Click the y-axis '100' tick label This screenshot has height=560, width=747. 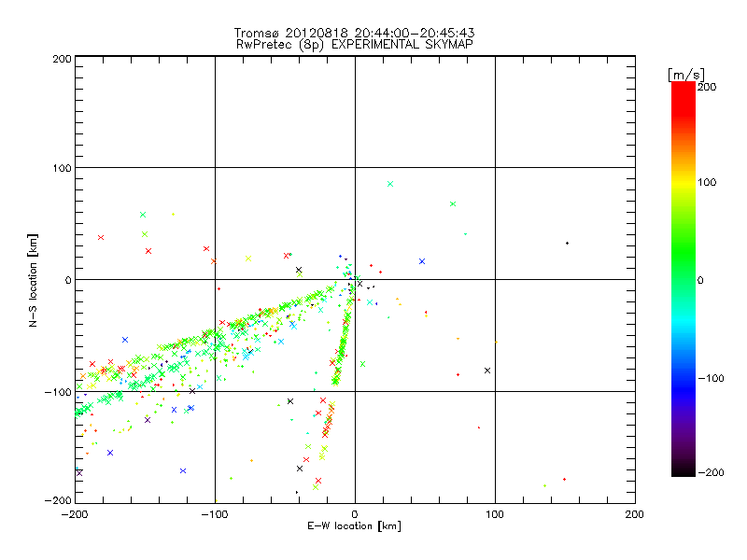click(62, 168)
